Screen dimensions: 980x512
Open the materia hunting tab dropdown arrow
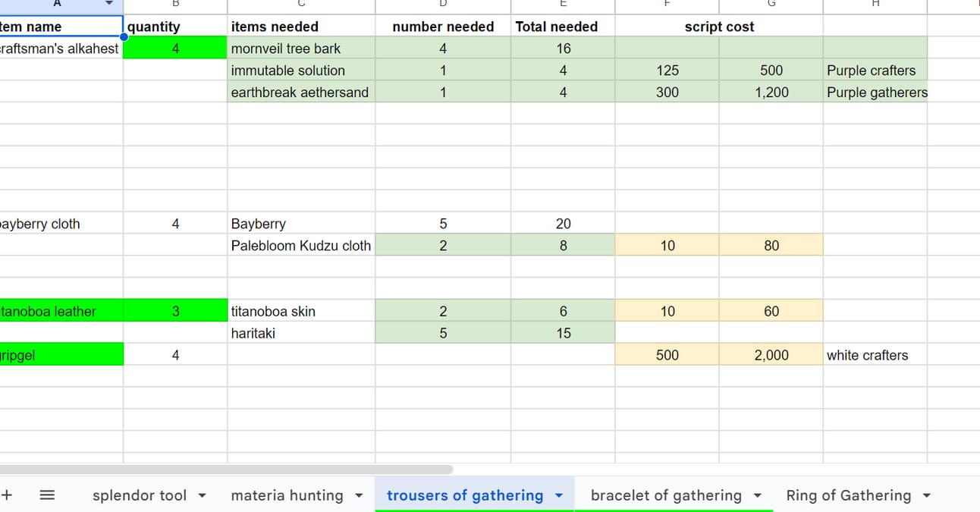[x=359, y=496]
